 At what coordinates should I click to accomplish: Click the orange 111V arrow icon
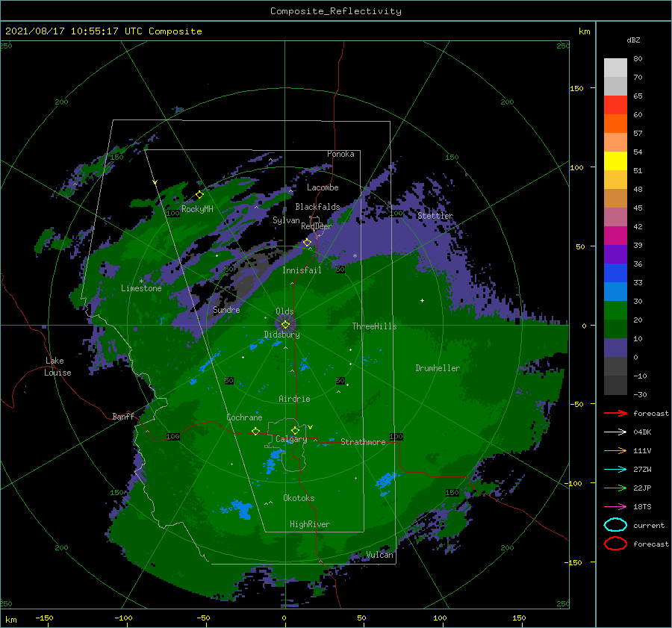(x=615, y=450)
